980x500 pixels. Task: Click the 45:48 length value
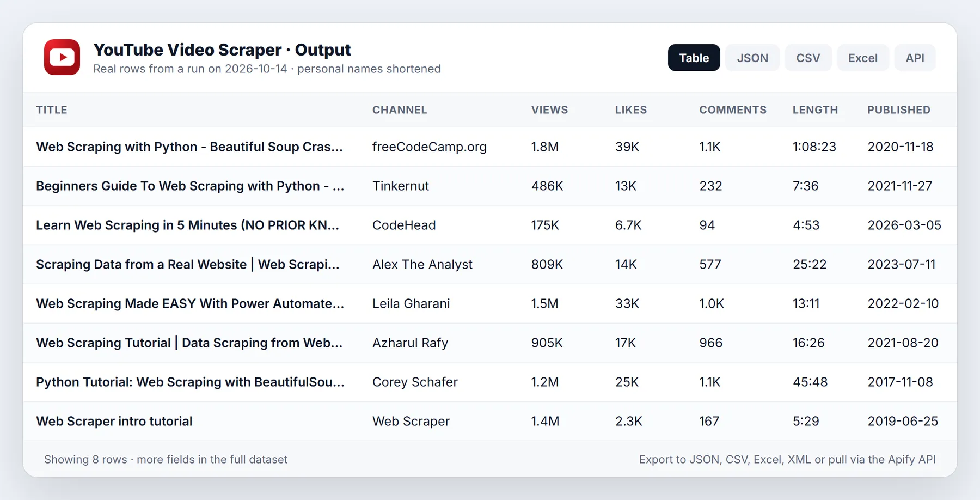coord(810,382)
